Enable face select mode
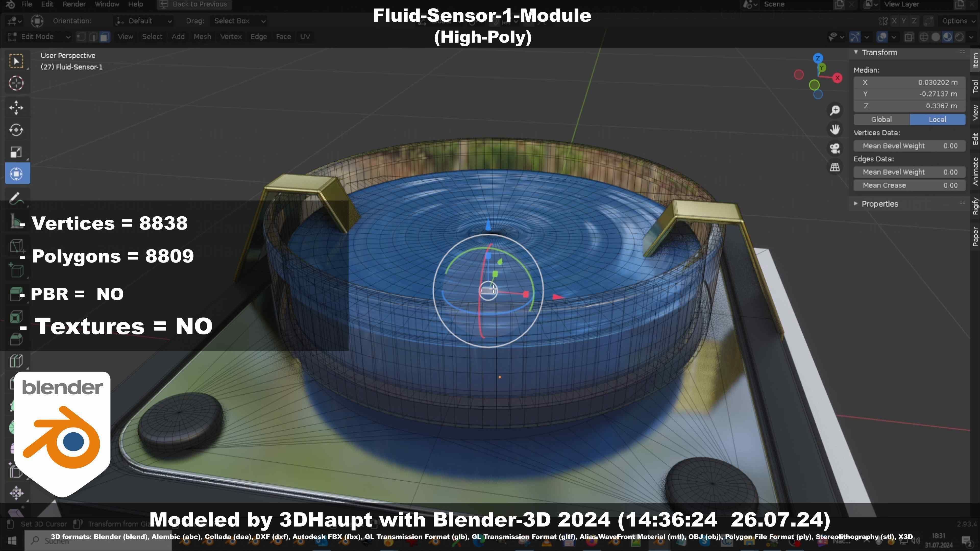Screen dimensions: 980x551 coord(105,37)
